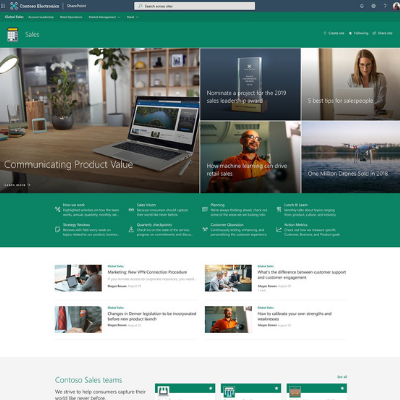
Task: Click See all for Contoso Sales teams
Action: click(x=342, y=377)
